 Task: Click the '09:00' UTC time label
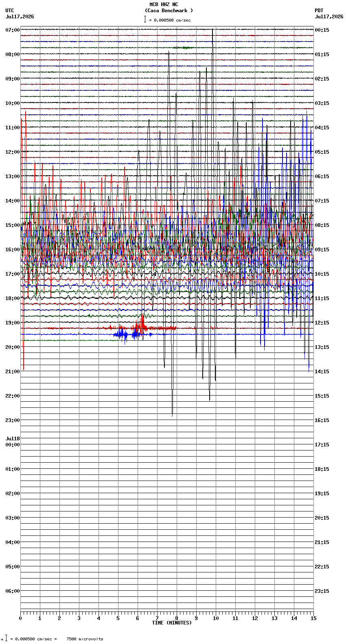coord(13,79)
